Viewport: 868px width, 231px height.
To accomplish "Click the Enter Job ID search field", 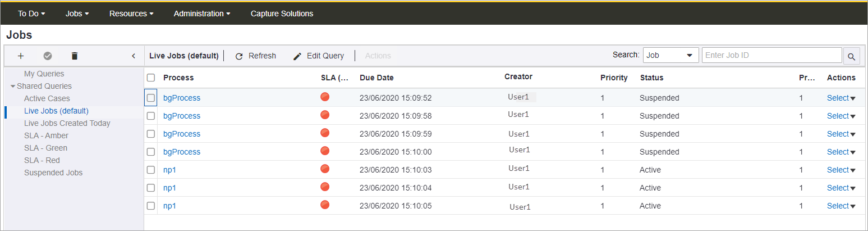I will pyautogui.click(x=771, y=55).
